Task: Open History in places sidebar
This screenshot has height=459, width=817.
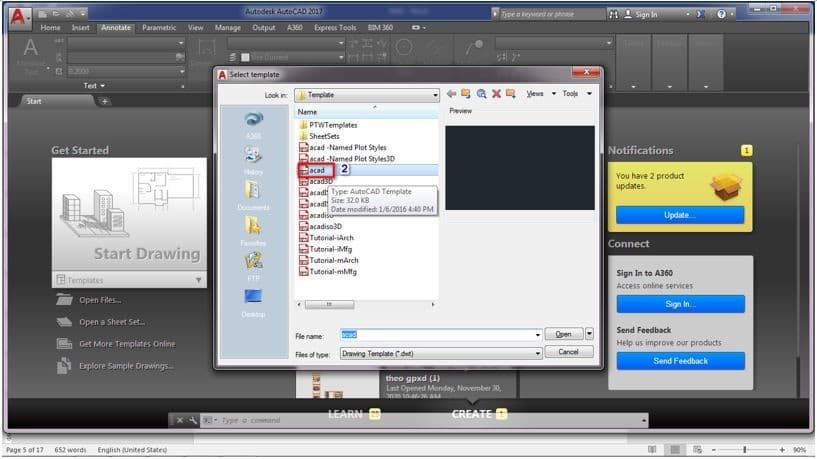Action: click(253, 161)
